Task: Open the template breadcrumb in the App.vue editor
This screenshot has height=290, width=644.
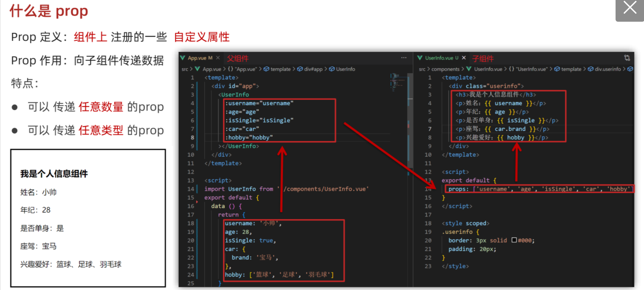Action: point(280,69)
